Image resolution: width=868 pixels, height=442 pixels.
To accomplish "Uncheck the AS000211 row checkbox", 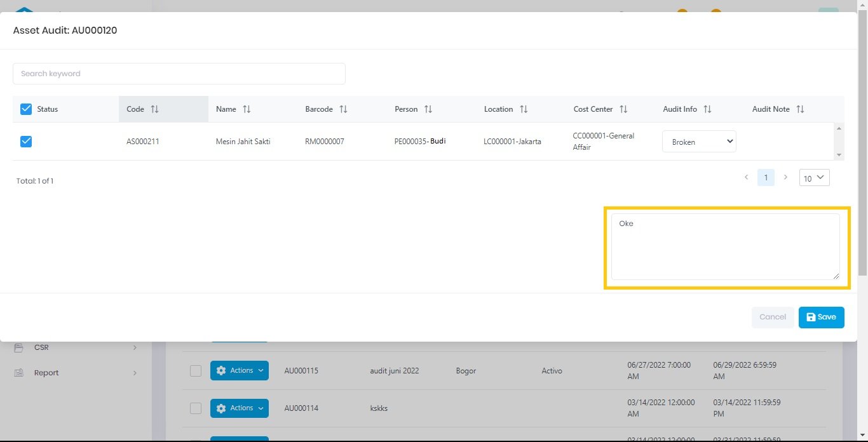I will 26,142.
